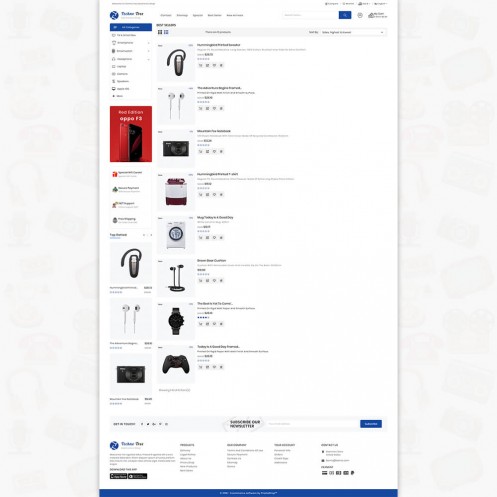Click the App Store download badge
This screenshot has height=497, width=497.
coord(118,476)
